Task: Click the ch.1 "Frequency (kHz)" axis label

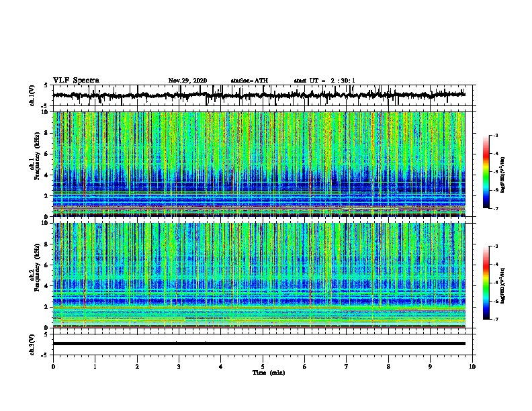Action: tap(37, 156)
